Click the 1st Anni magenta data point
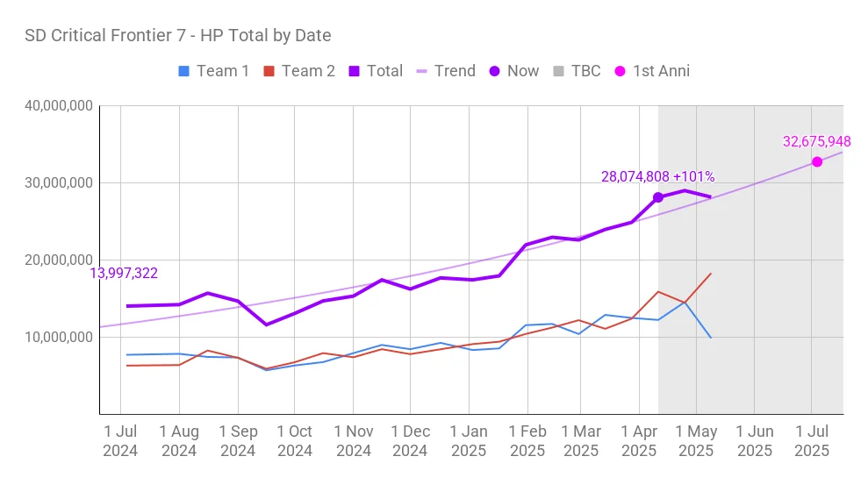 (x=817, y=161)
